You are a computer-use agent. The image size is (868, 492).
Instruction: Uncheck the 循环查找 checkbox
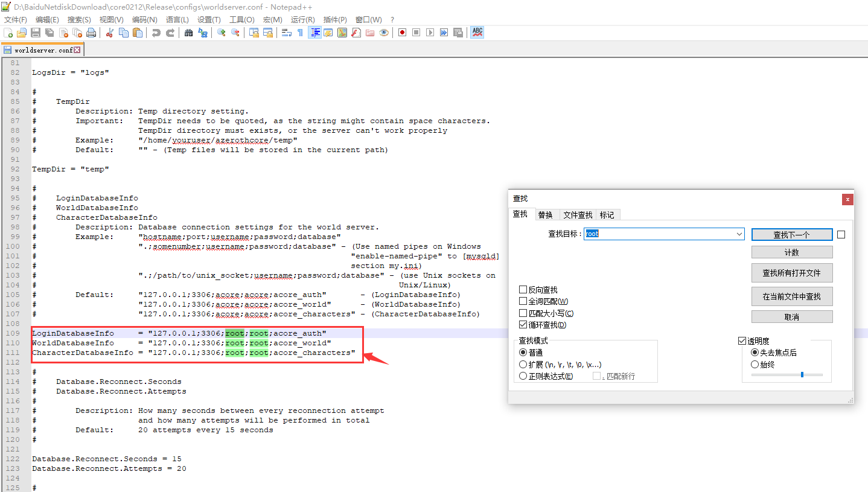523,325
